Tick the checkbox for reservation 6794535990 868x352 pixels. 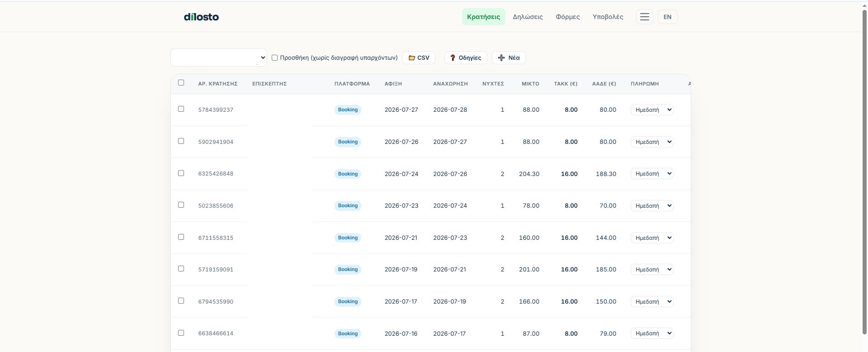tap(181, 301)
